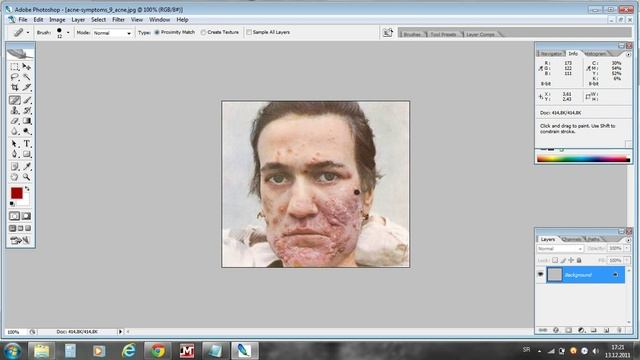Switch to Quick Mask mode

click(x=26, y=216)
